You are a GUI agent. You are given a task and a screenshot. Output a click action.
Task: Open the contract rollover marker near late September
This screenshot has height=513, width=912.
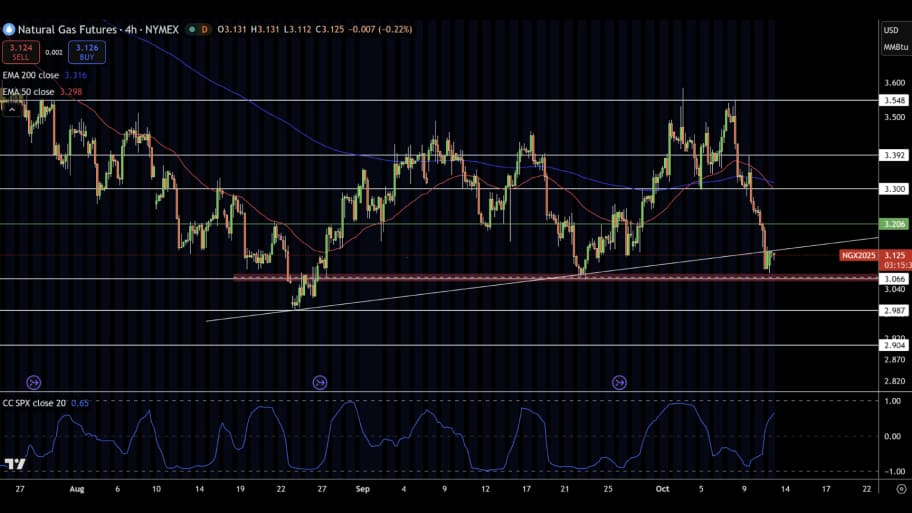pos(620,381)
